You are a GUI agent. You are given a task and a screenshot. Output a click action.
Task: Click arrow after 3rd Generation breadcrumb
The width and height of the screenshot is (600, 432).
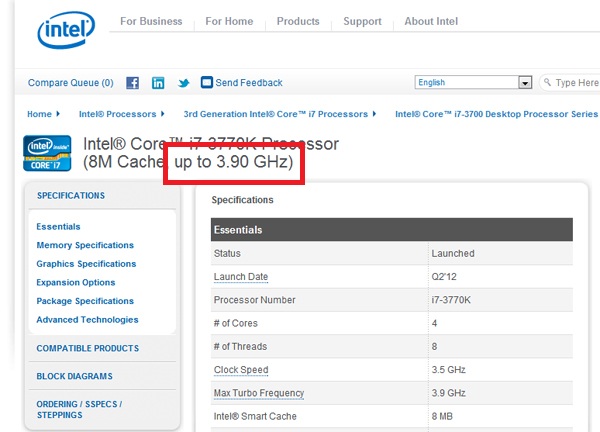(x=374, y=114)
